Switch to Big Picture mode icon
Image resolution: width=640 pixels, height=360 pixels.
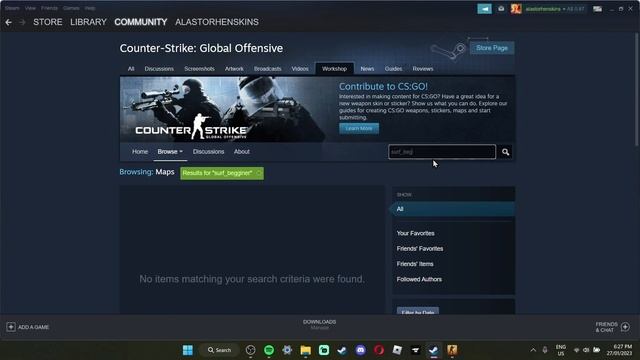(x=598, y=9)
